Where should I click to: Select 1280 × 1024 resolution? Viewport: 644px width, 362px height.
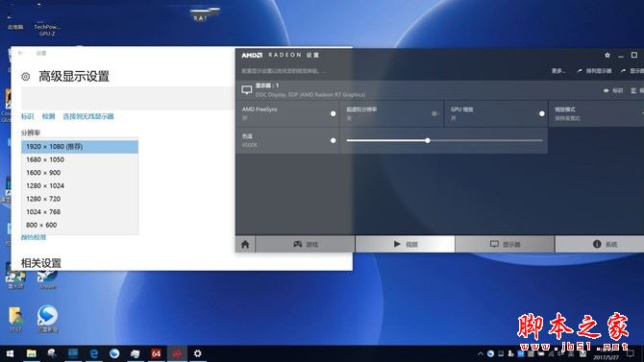(80, 186)
